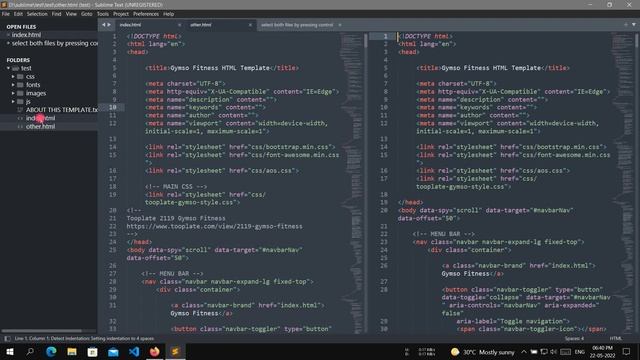Select index.html under Open Files
The width and height of the screenshot is (640, 360).
coord(26,35)
